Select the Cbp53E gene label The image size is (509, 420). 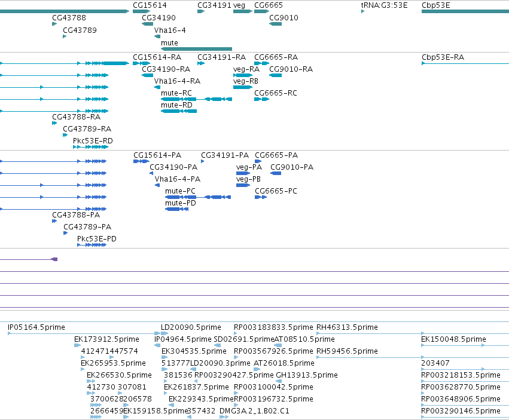435,5
